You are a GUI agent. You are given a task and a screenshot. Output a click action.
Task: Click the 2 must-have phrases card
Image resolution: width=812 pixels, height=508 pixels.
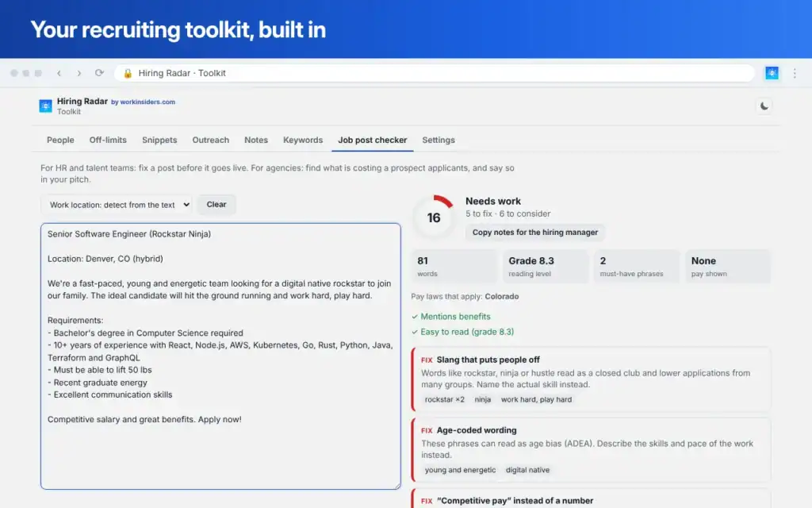[x=637, y=267]
